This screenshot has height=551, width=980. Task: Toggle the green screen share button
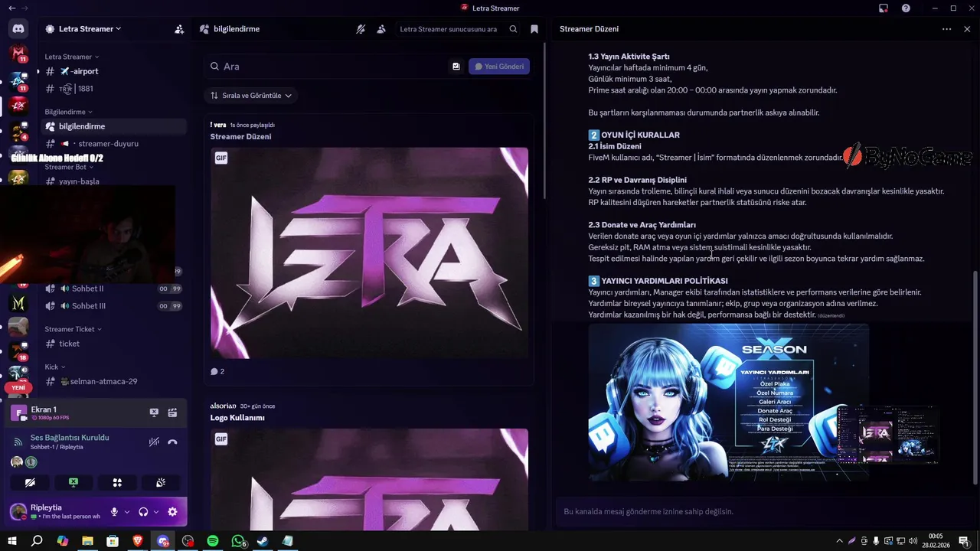click(73, 483)
